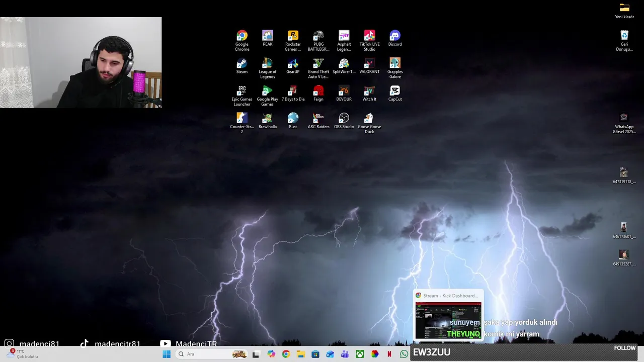Select Google Play Games desktop icon
Viewport: 644px width, 362px height.
(x=268, y=96)
